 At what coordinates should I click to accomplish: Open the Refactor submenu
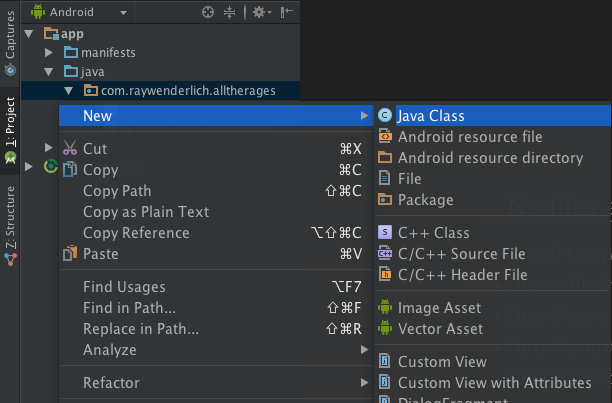pyautogui.click(x=216, y=383)
